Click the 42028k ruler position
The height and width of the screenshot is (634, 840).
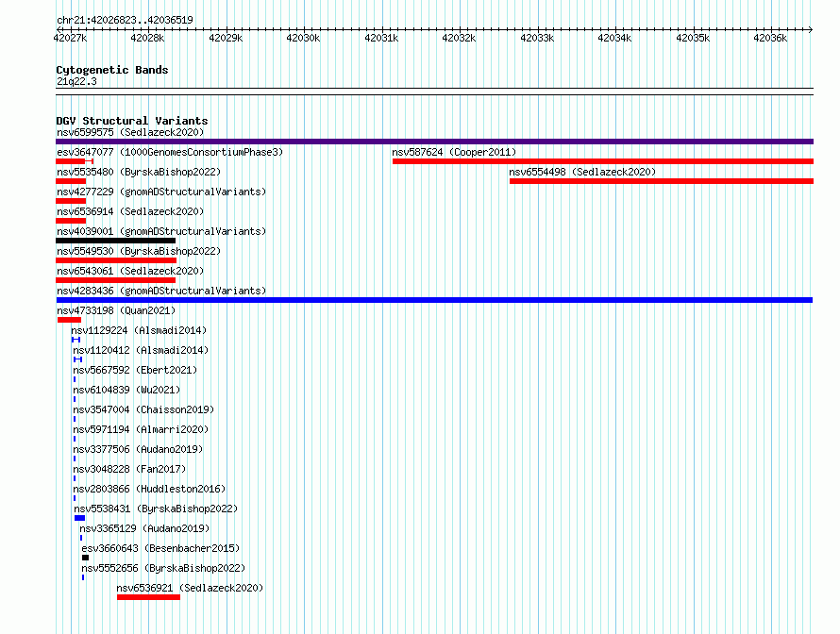pyautogui.click(x=147, y=38)
